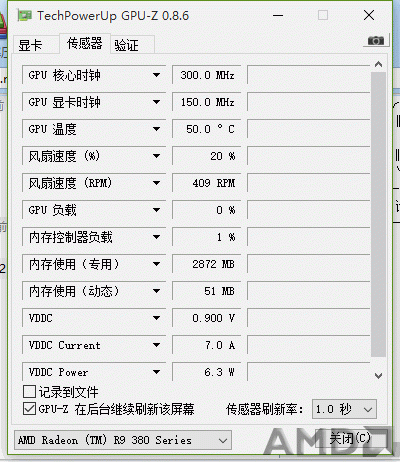Image resolution: width=400 pixels, height=462 pixels.
Task: Click the GPU 负载 graph area
Action: coord(309,210)
